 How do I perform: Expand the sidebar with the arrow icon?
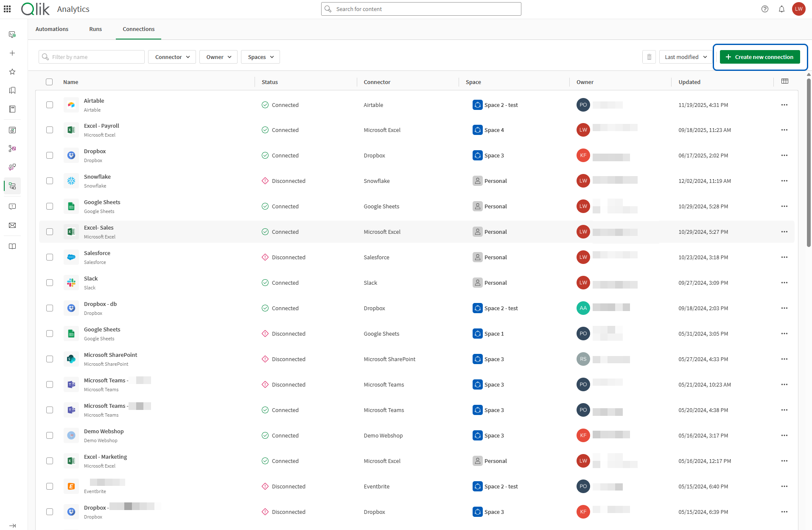tap(12, 526)
